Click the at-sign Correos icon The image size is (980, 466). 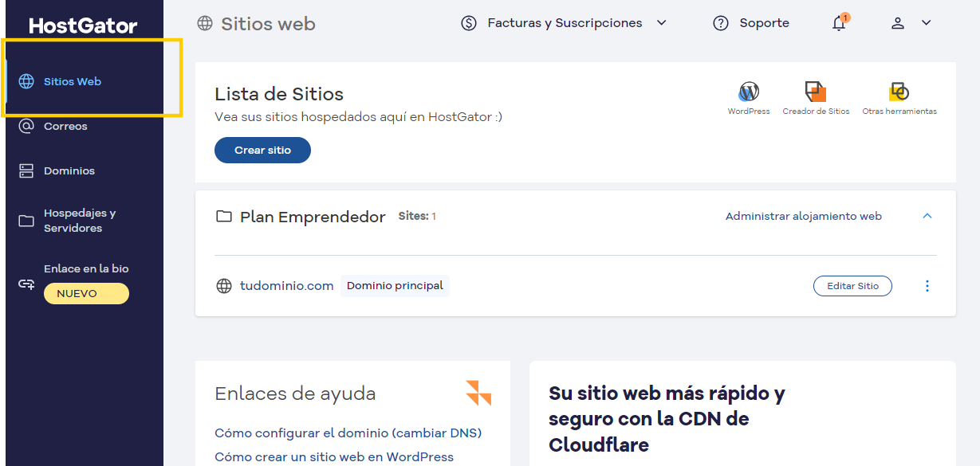coord(26,126)
